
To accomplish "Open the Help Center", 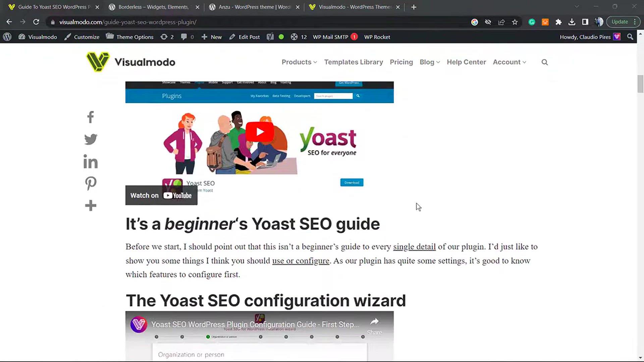I will [x=466, y=62].
